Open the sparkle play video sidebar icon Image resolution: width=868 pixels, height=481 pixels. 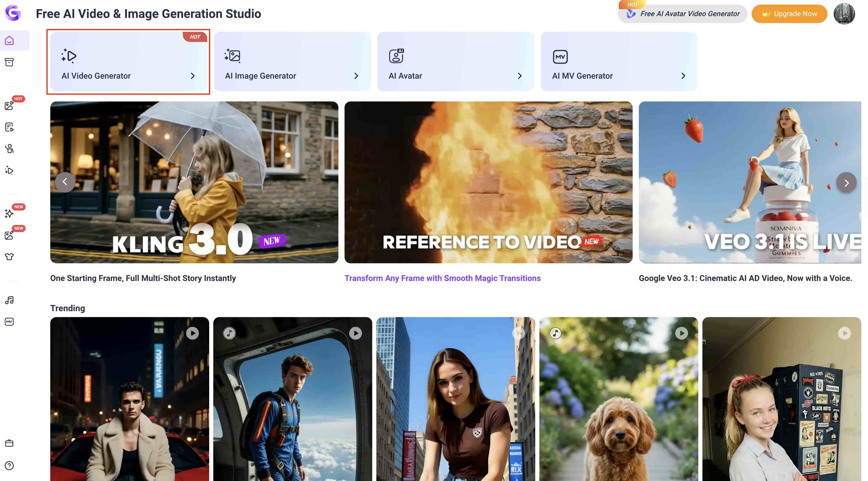coord(9,170)
